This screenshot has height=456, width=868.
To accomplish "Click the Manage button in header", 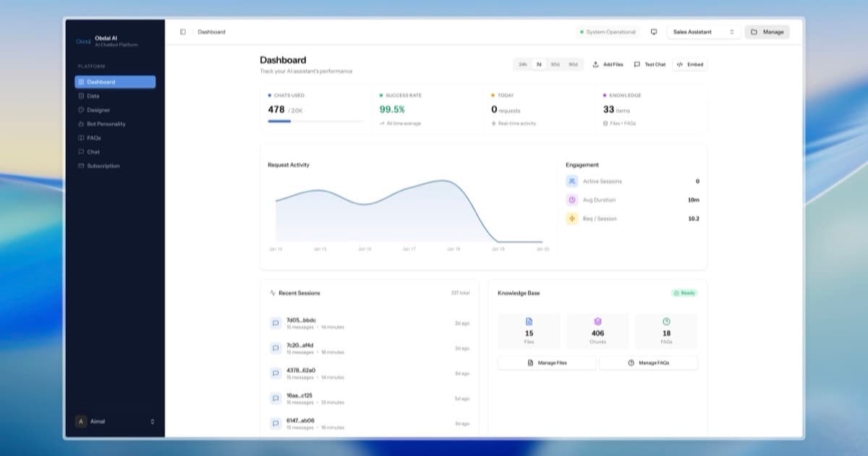I will (x=767, y=32).
